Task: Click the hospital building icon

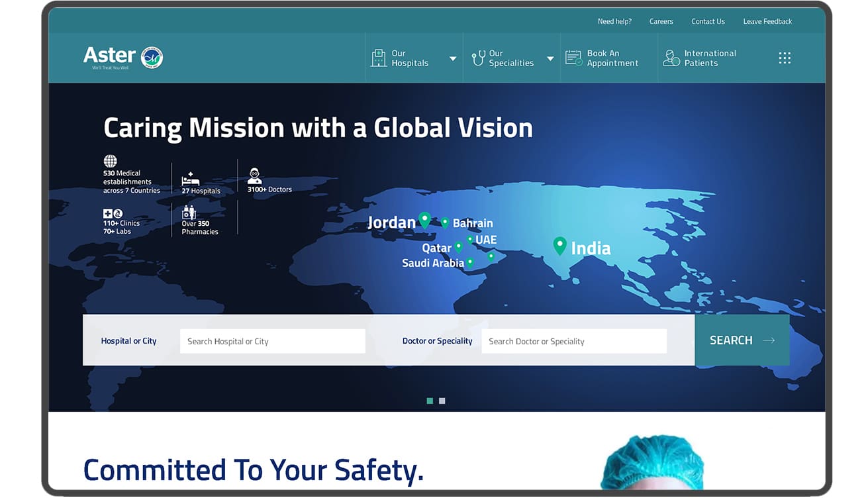Action: pyautogui.click(x=378, y=58)
